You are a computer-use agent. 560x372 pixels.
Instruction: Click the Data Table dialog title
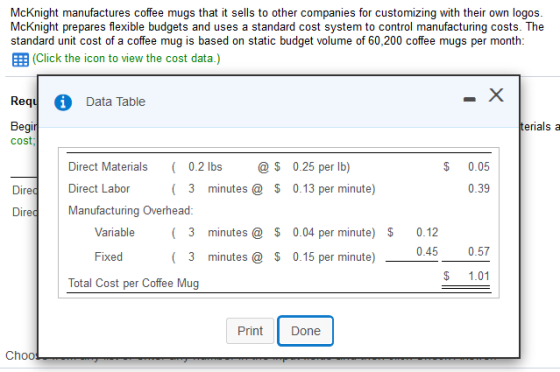coord(115,102)
